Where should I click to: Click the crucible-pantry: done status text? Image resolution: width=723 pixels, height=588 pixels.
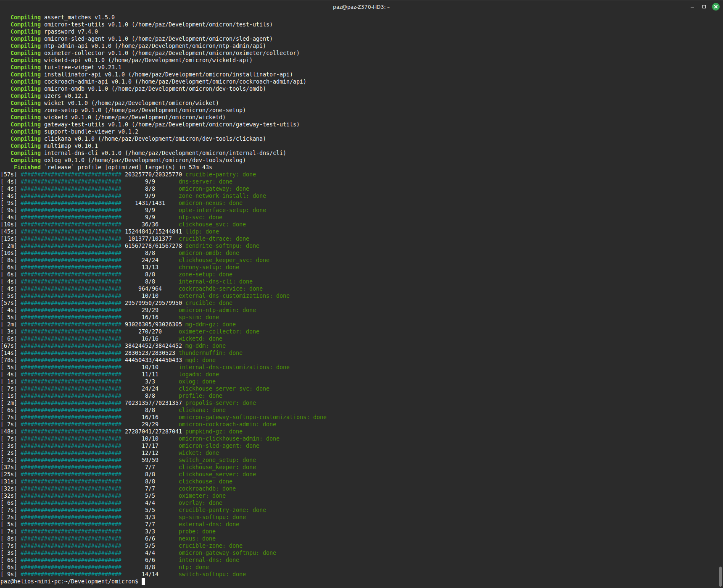click(x=220, y=174)
